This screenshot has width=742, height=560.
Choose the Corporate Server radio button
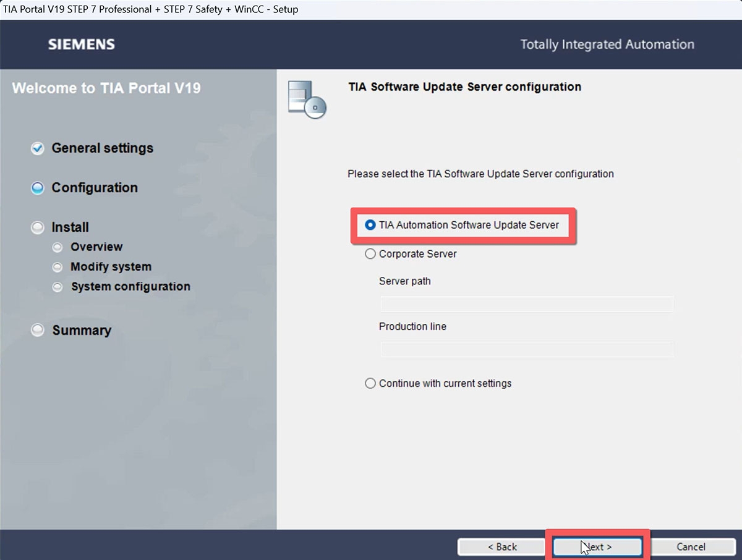[x=370, y=253]
